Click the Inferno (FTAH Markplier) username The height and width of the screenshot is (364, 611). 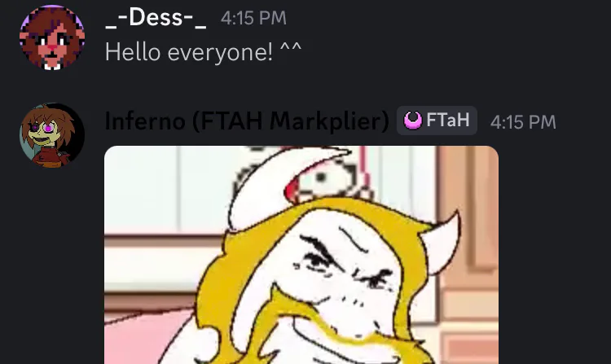(x=247, y=121)
